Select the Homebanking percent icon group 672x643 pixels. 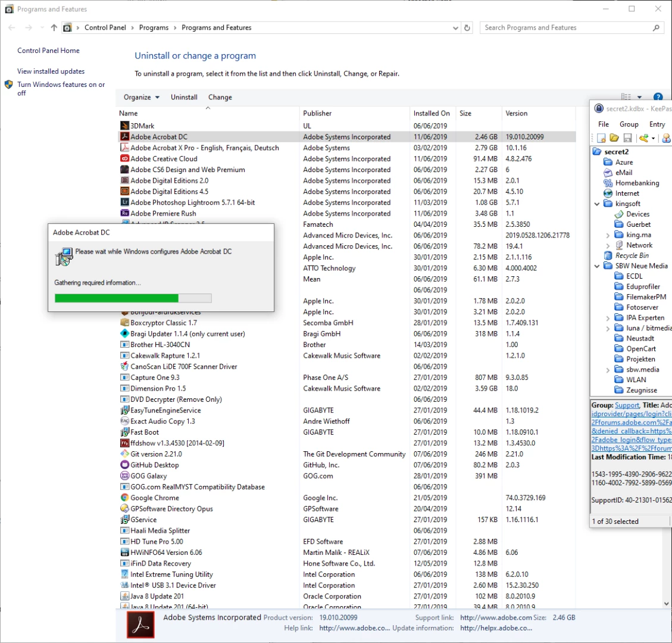637,183
